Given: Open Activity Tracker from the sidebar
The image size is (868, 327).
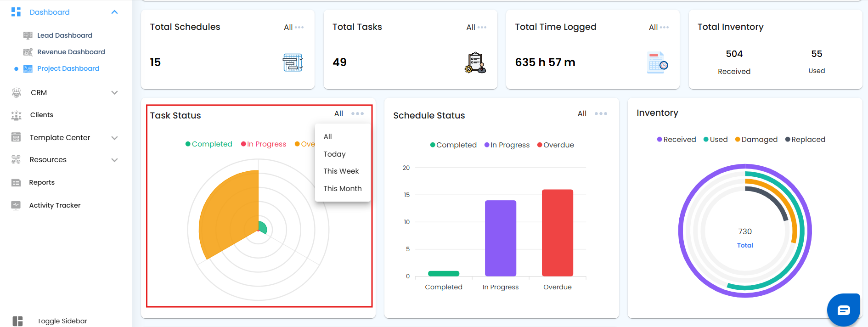Looking at the screenshot, I should tap(55, 205).
